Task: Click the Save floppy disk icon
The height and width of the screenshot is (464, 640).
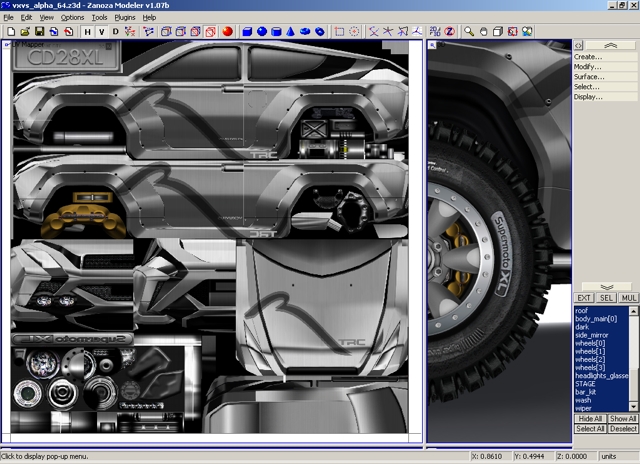Action: (39, 32)
